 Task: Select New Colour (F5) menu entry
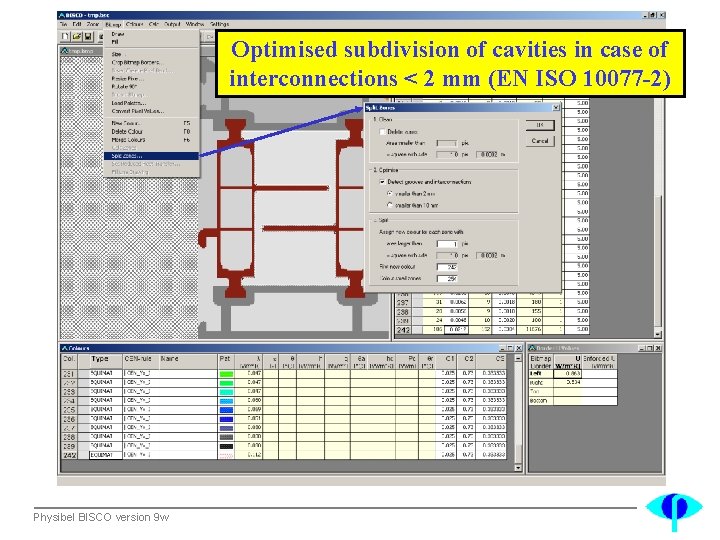[152, 123]
